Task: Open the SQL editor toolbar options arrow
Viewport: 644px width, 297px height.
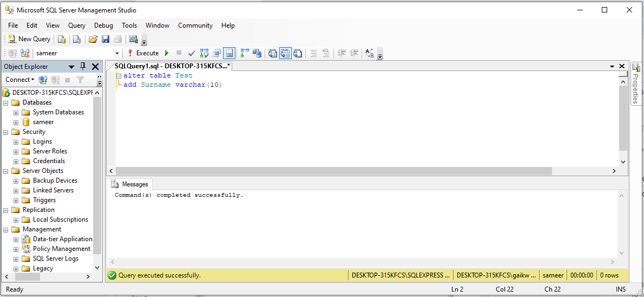Action: pos(380,54)
